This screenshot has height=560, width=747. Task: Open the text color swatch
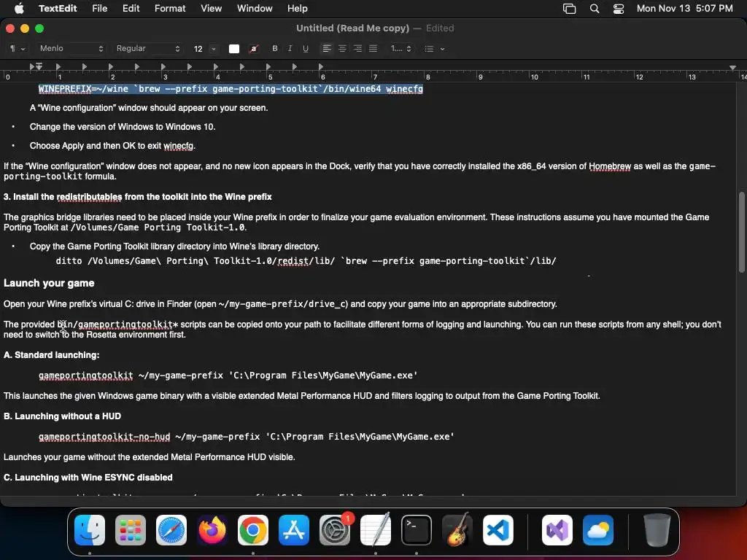(x=234, y=49)
